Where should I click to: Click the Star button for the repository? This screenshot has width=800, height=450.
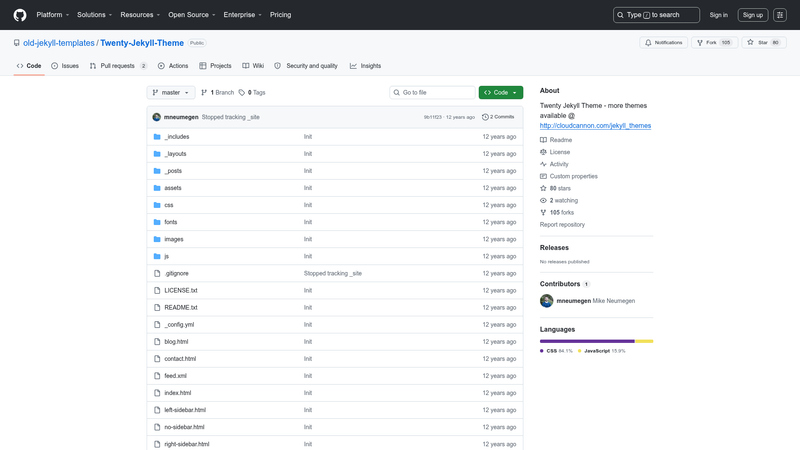coord(764,42)
